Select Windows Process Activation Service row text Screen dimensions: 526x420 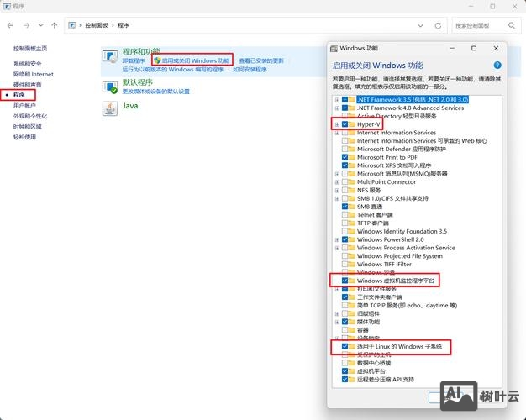click(x=406, y=248)
